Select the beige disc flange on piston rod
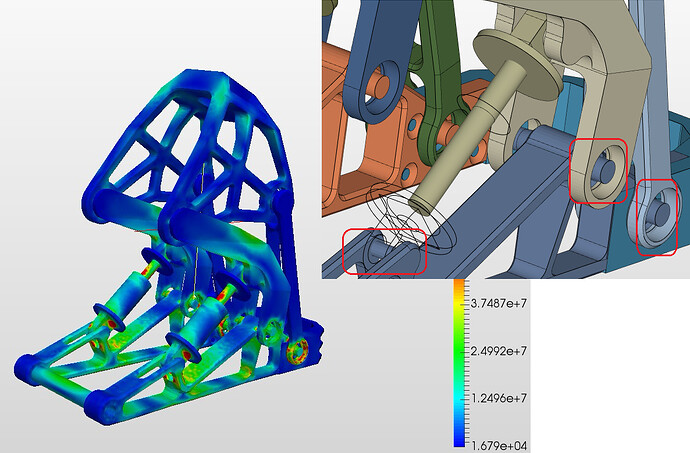 click(x=518, y=63)
